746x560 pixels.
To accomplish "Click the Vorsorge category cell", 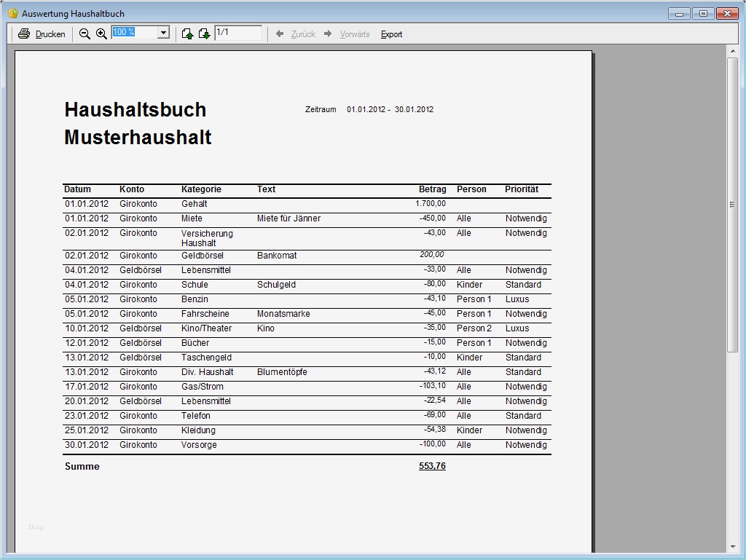I will click(199, 445).
